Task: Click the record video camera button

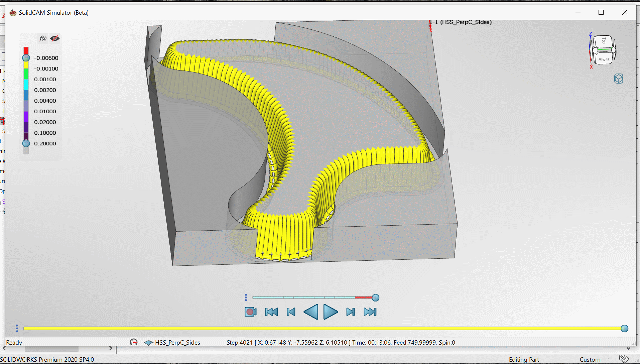Action: pos(250,312)
